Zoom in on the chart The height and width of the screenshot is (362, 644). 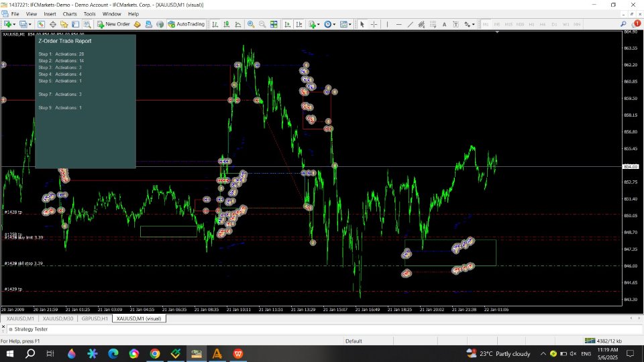click(x=251, y=24)
